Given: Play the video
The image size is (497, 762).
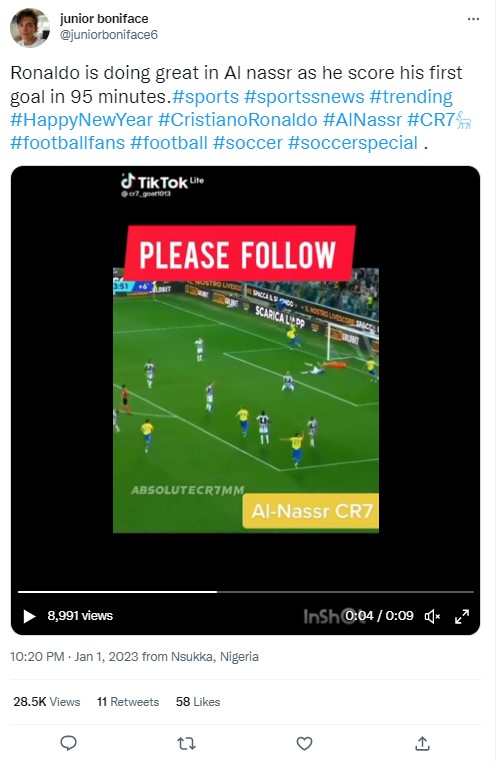Looking at the screenshot, I should 29,616.
